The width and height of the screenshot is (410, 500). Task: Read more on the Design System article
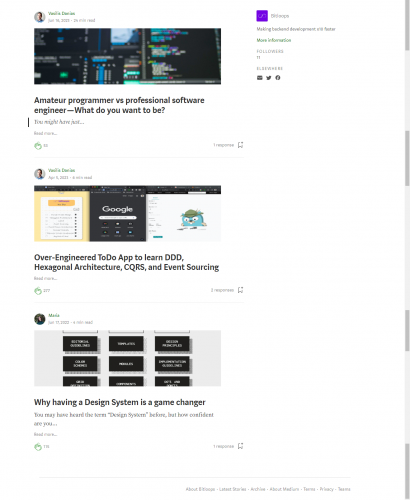[x=45, y=434]
